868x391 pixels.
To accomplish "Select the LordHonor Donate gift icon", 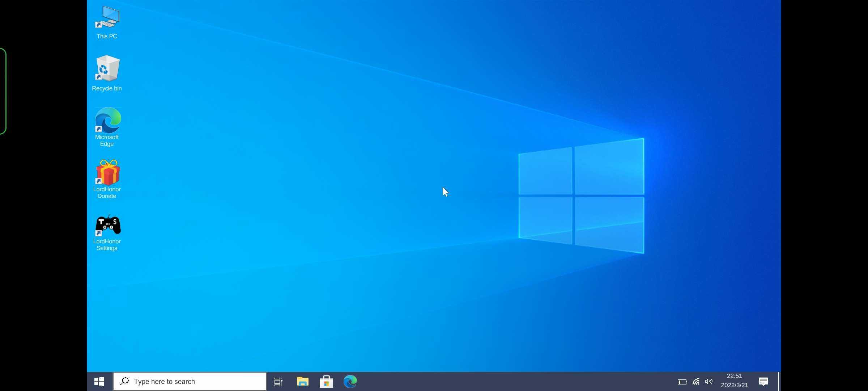I will (107, 179).
